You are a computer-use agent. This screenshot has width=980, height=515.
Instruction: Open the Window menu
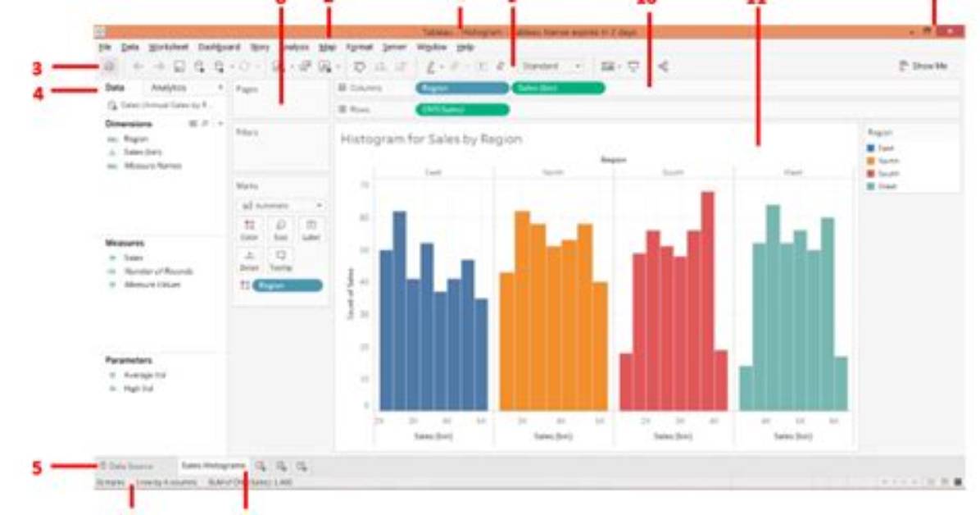tap(431, 47)
